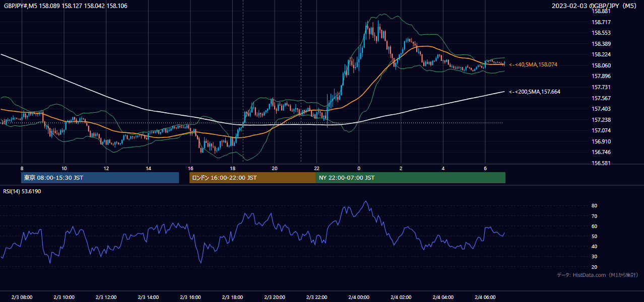This screenshot has width=644, height=302.
Task: Click hour label 22 under price chart
Action: 316,168
